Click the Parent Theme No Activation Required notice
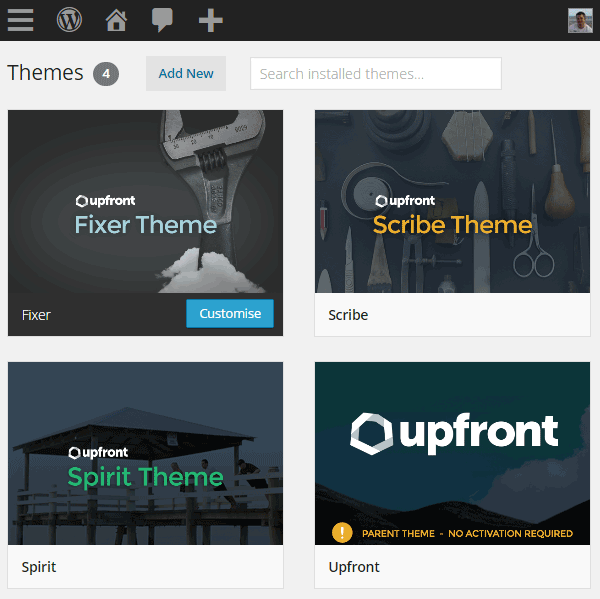Image resolution: width=600 pixels, height=599 pixels. tap(467, 533)
